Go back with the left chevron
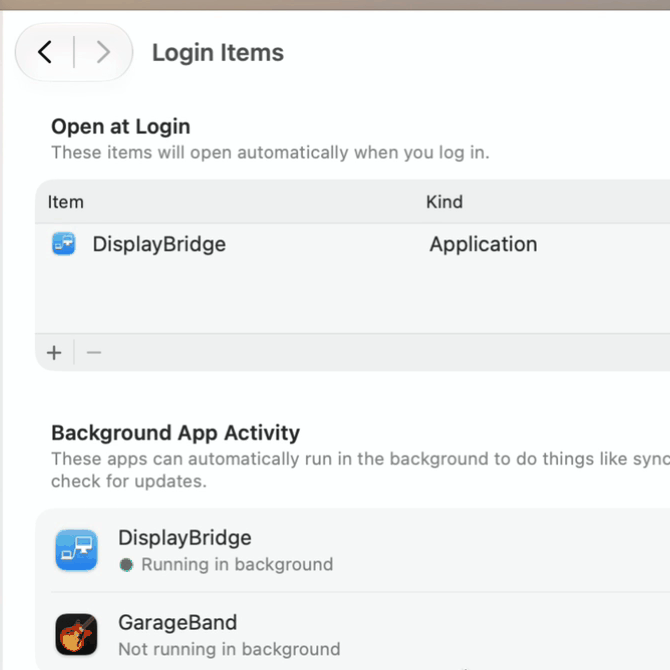670x670 pixels. click(45, 52)
